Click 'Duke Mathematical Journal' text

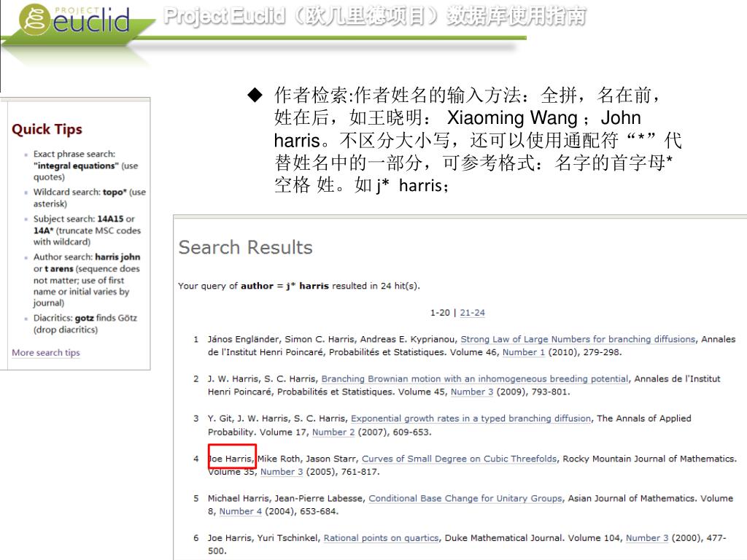[504, 537]
